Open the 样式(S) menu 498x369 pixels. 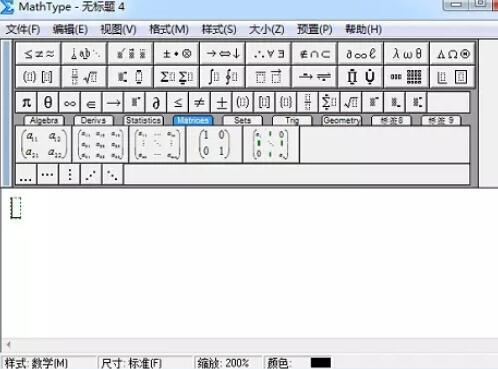pyautogui.click(x=219, y=29)
